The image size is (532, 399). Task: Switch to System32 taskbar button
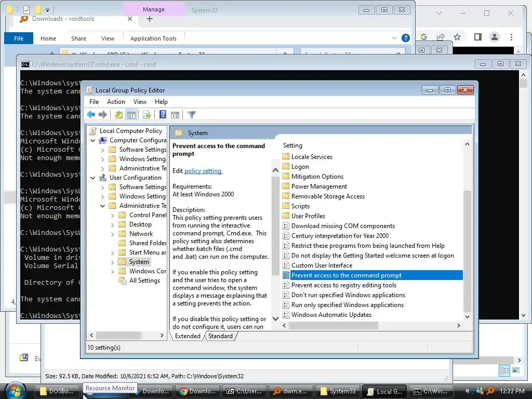point(337,391)
